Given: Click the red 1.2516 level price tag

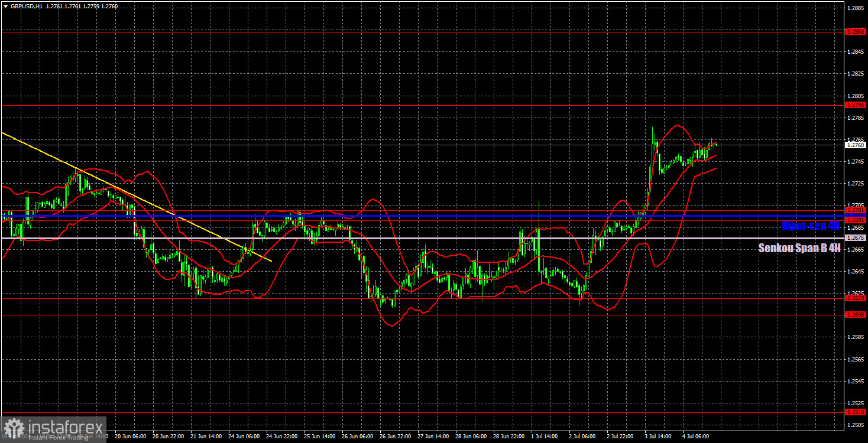Looking at the screenshot, I should 856,412.
